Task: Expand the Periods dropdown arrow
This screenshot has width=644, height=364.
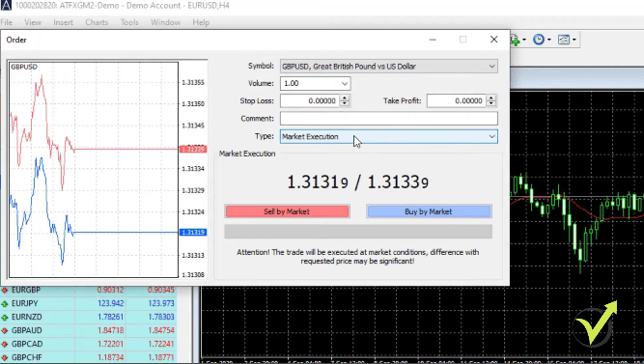Action: click(549, 40)
